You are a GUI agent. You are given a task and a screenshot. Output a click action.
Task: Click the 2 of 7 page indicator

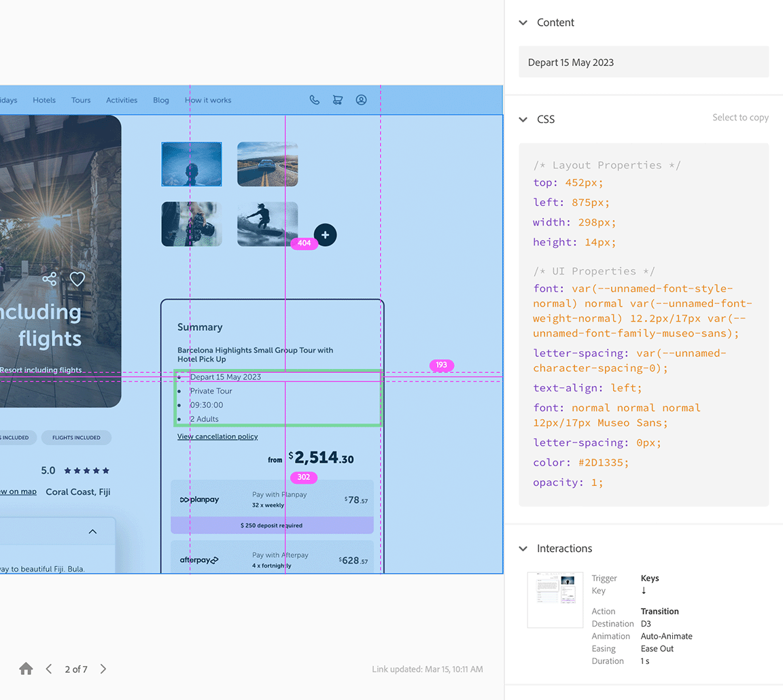(x=76, y=669)
